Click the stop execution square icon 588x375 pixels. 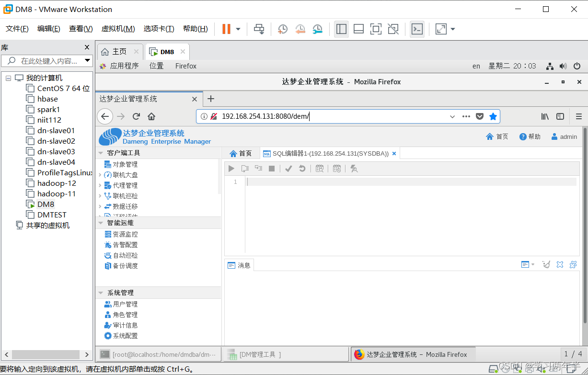[x=272, y=169]
